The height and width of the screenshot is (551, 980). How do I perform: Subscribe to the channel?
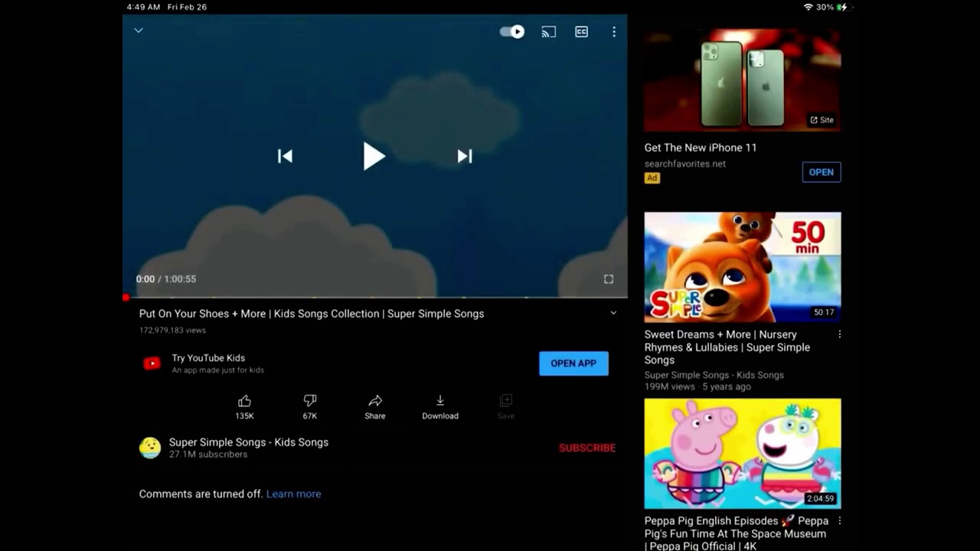[587, 448]
